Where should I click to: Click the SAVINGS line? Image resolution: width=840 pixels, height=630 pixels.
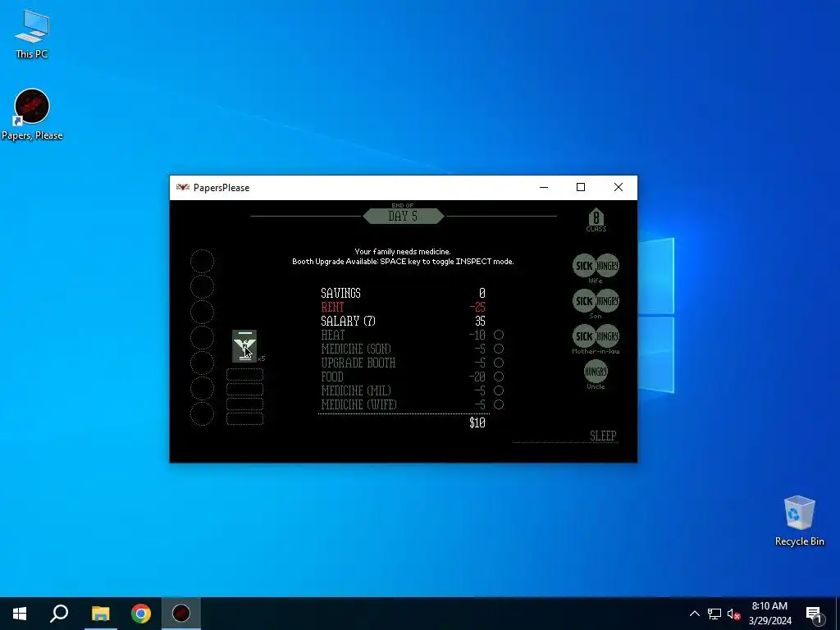(403, 293)
